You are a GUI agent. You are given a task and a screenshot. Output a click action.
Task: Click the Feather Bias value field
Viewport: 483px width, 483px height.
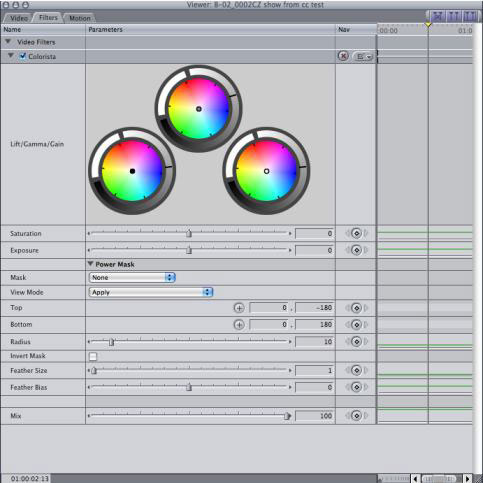pos(314,387)
